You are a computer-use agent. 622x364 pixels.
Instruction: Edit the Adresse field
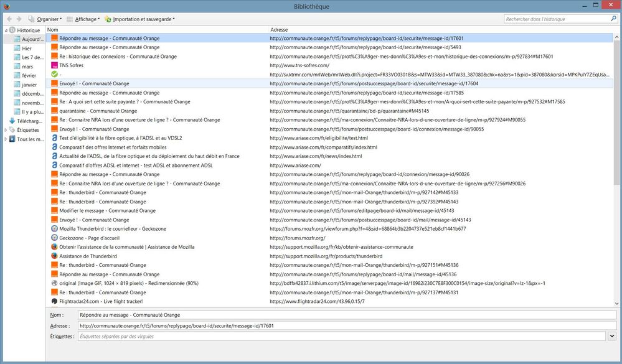pyautogui.click(x=347, y=325)
